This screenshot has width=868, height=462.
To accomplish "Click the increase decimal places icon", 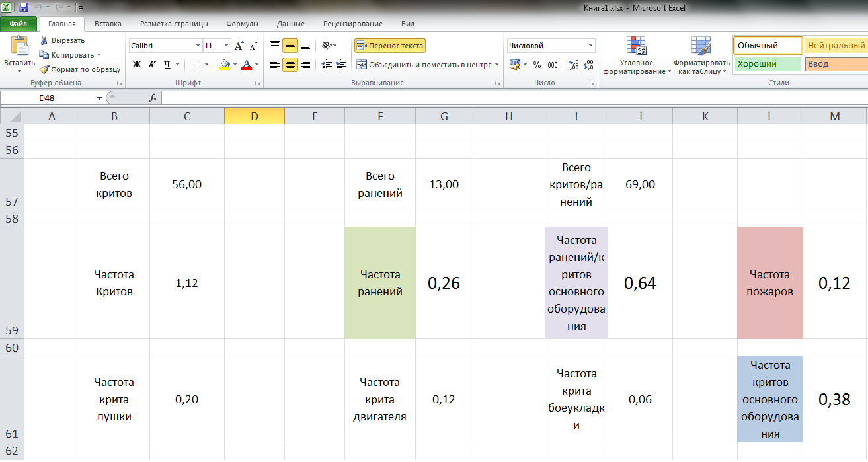I will pyautogui.click(x=573, y=65).
